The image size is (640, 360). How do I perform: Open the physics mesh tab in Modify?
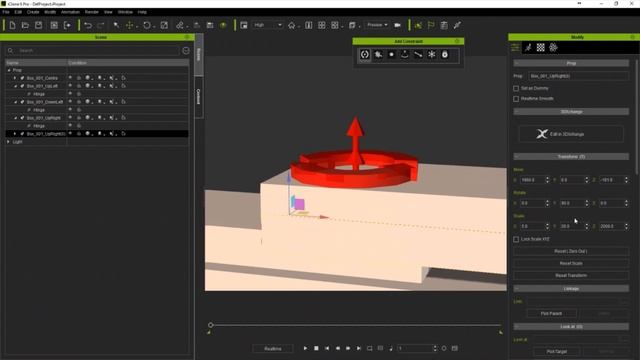click(553, 48)
